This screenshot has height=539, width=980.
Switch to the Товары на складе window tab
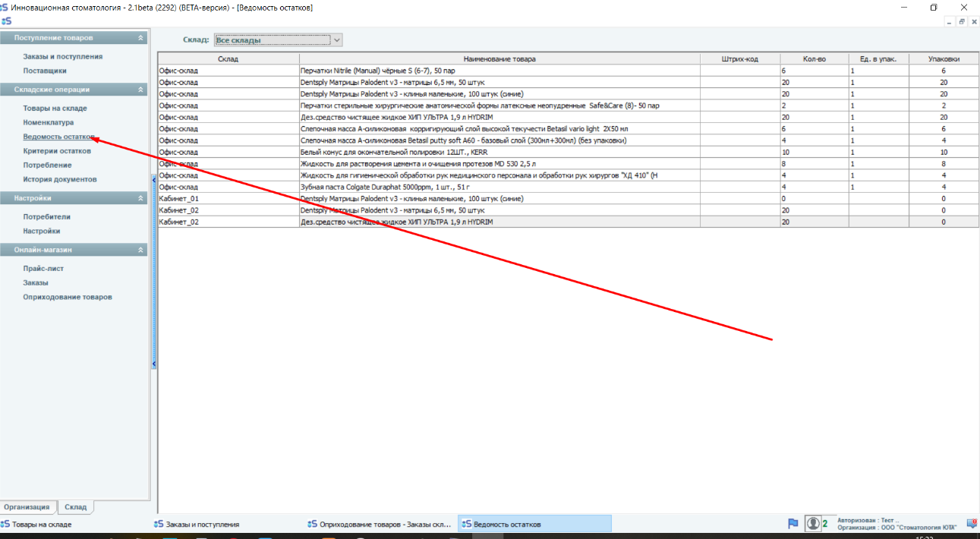tap(43, 525)
